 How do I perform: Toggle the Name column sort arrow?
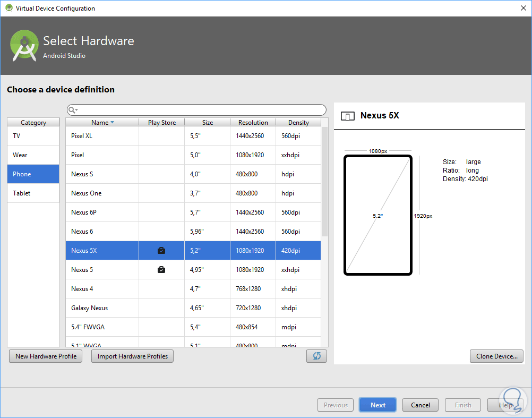[x=113, y=123]
